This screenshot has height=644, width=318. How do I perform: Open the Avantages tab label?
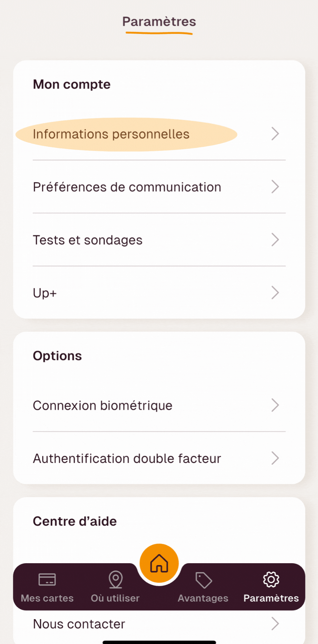tap(203, 598)
